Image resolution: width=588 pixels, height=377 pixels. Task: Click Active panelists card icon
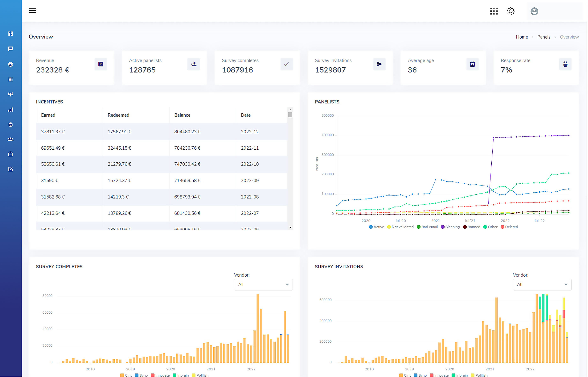(194, 64)
